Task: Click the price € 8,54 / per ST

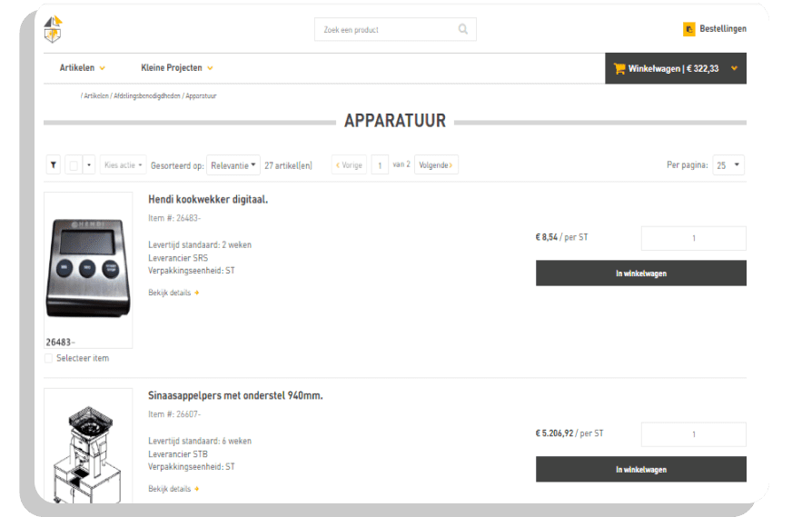Action: point(562,237)
